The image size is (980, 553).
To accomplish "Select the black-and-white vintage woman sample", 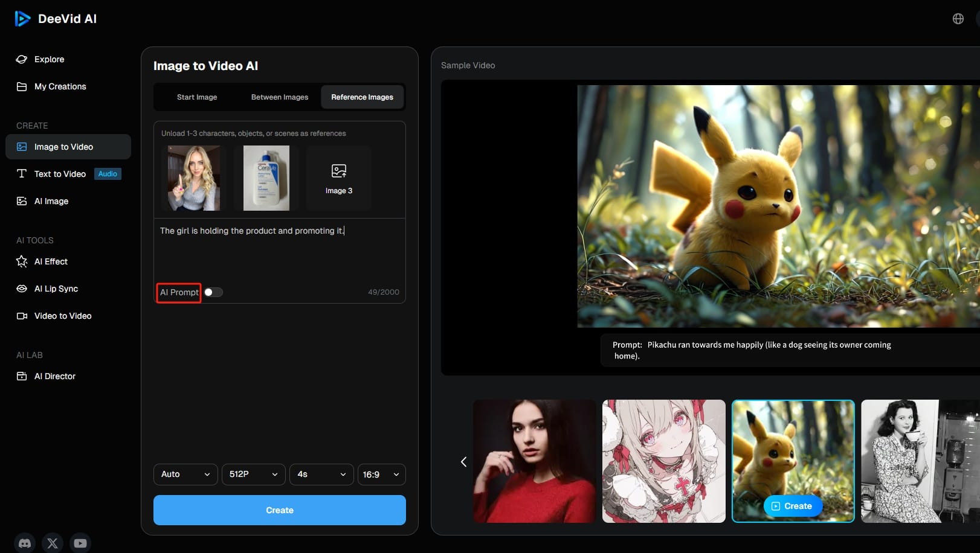I will coord(920,461).
